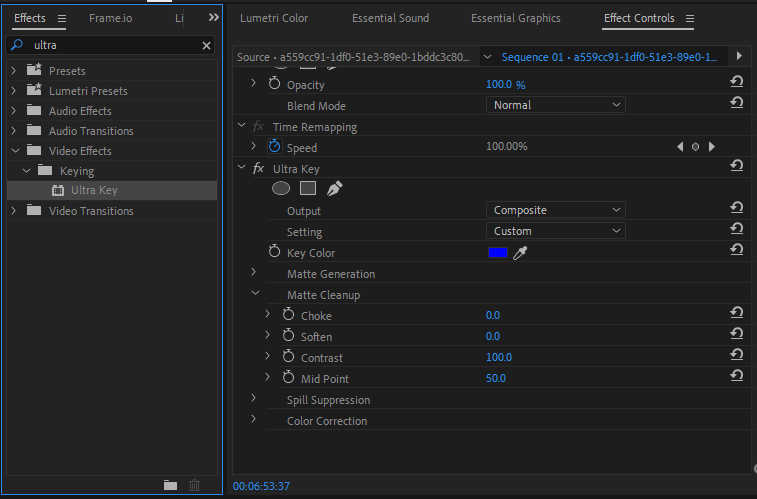Select the Effect Controls tab
Screen dimensions: 757x499
tap(639, 18)
